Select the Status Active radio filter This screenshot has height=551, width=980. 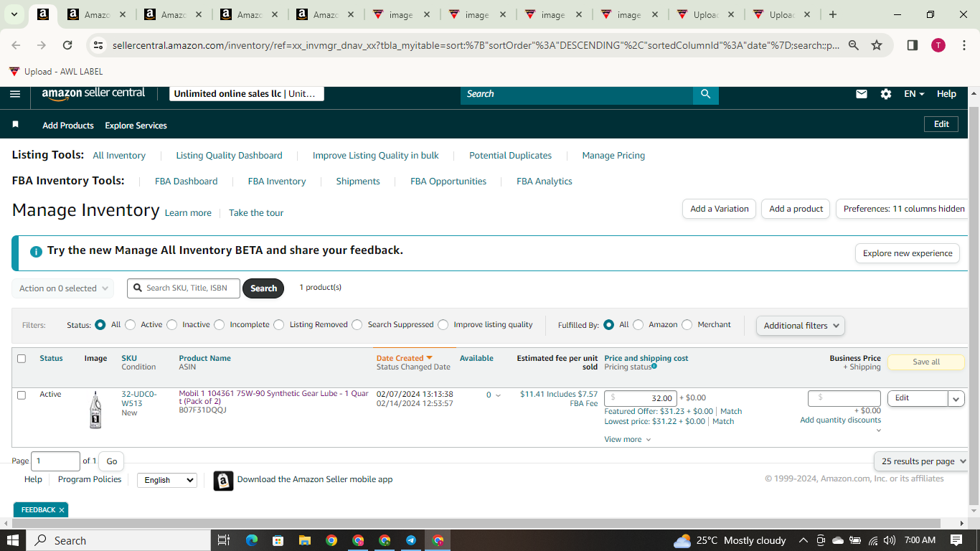click(x=130, y=325)
